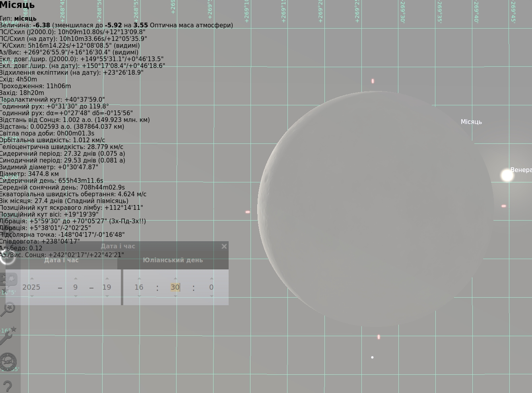Screen dimensions: 532x393
Task: Select the bright Venus object
Action: click(507, 175)
